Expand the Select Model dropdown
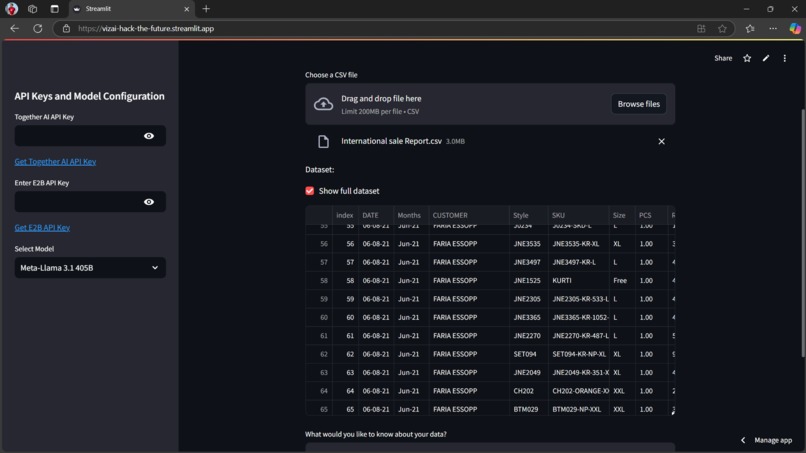This screenshot has width=806, height=453. click(x=90, y=267)
